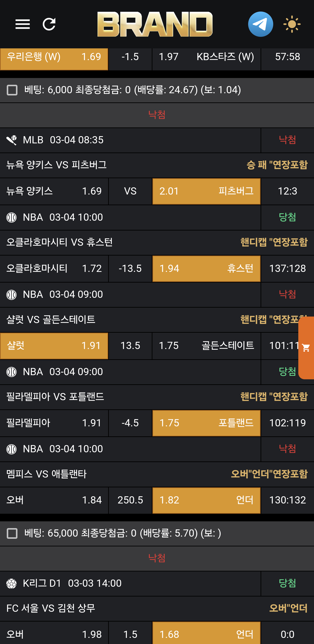Viewport: 314px width, 644px height.
Task: Click the 뉴욕 양키스 VS 피츠버그 match title
Action: tap(56, 165)
